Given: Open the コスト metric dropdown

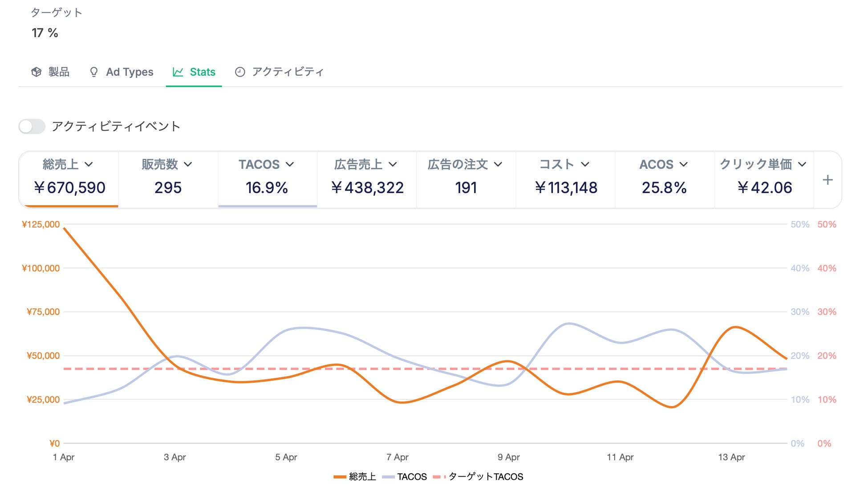Looking at the screenshot, I should pyautogui.click(x=585, y=165).
